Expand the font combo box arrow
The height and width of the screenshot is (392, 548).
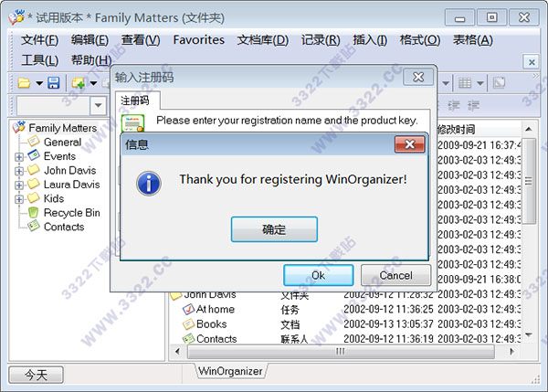point(99,105)
